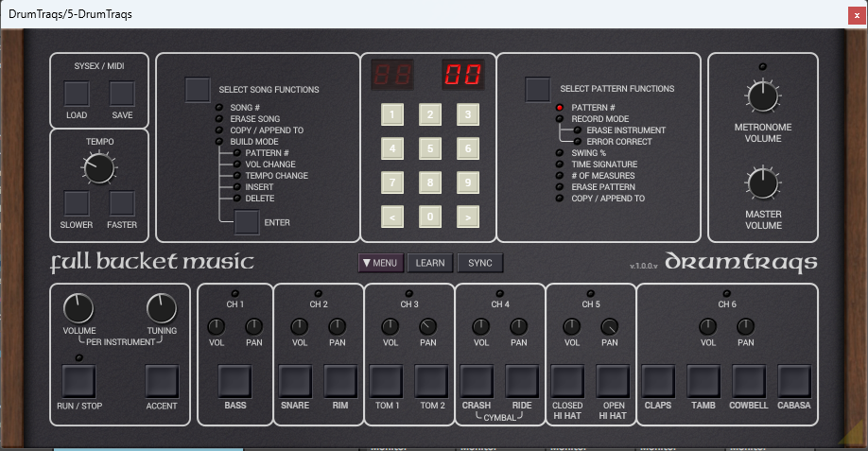
Task: Click the keypad right arrow key
Action: pos(468,217)
